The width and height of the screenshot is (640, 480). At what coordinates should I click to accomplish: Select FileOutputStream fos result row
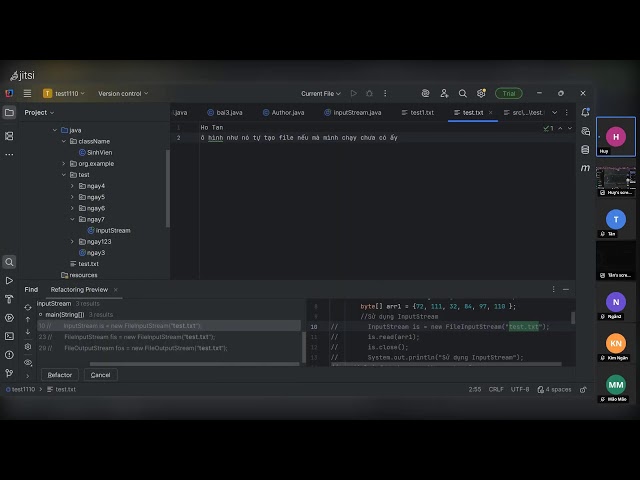pyautogui.click(x=169, y=348)
